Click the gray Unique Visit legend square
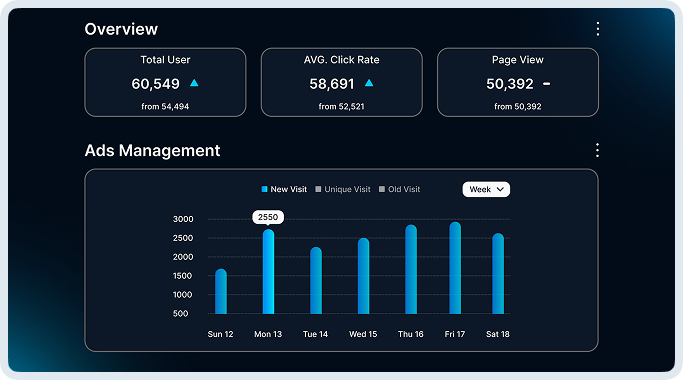 (318, 189)
